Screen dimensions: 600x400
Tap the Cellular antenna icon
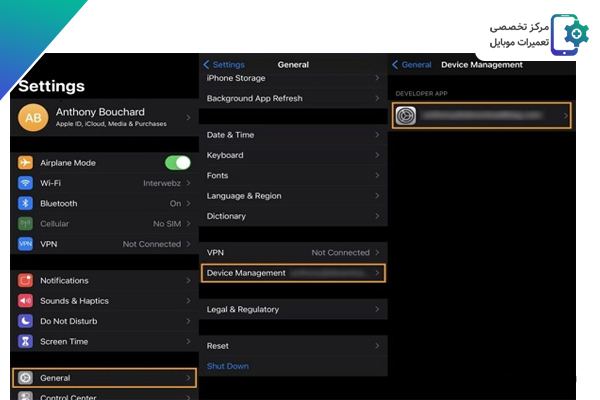tap(25, 224)
